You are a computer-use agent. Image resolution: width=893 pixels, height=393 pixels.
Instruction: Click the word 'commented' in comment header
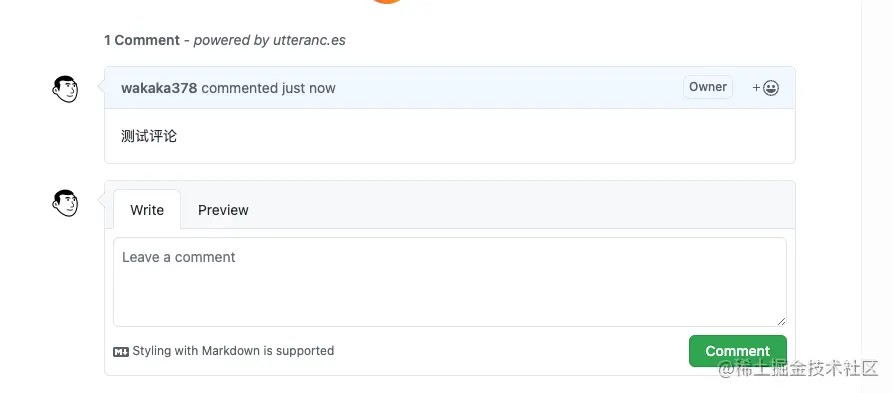[x=239, y=88]
